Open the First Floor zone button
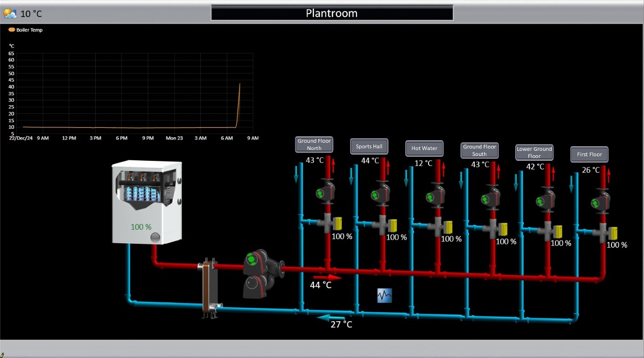Screen dimensions: 644x358 589,154
